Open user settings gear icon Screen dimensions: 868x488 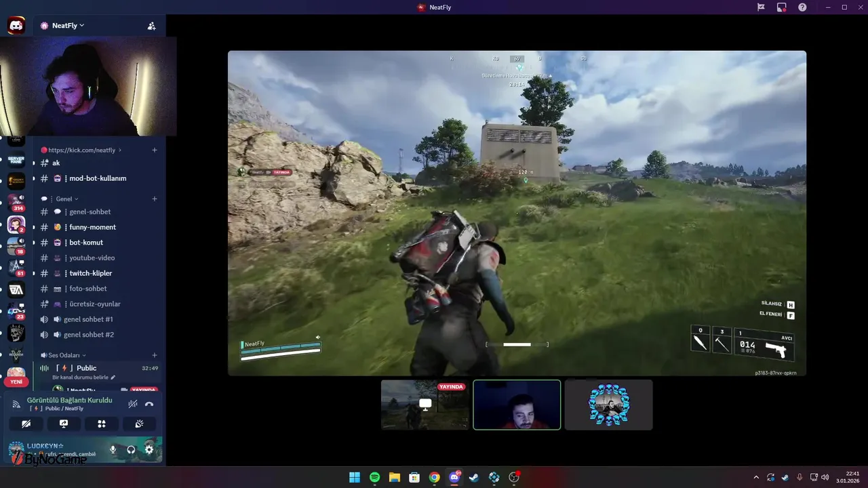[149, 449]
